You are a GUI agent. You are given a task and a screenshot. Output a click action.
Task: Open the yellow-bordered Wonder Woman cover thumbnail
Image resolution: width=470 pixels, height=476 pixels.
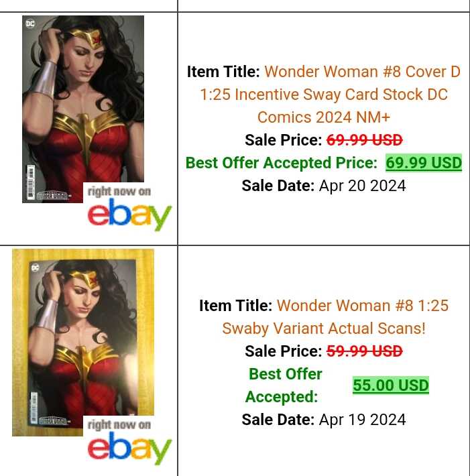point(83,343)
